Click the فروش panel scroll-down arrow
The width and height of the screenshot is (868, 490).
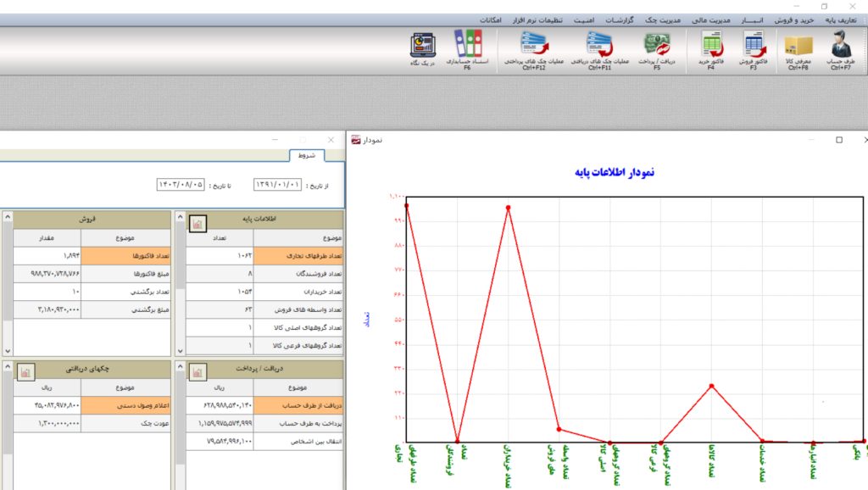coord(8,350)
